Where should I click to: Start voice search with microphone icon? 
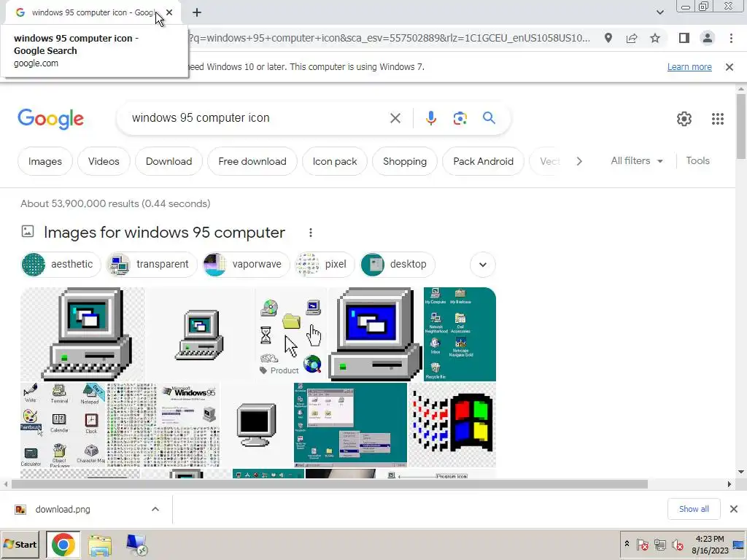[x=430, y=117]
